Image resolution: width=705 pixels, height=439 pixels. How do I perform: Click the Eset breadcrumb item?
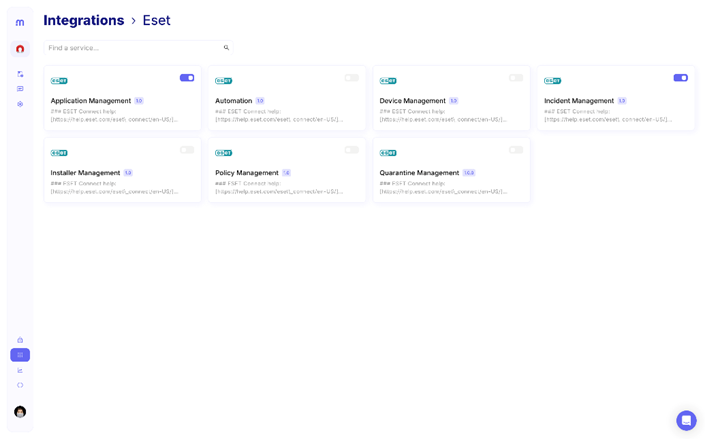[156, 20]
